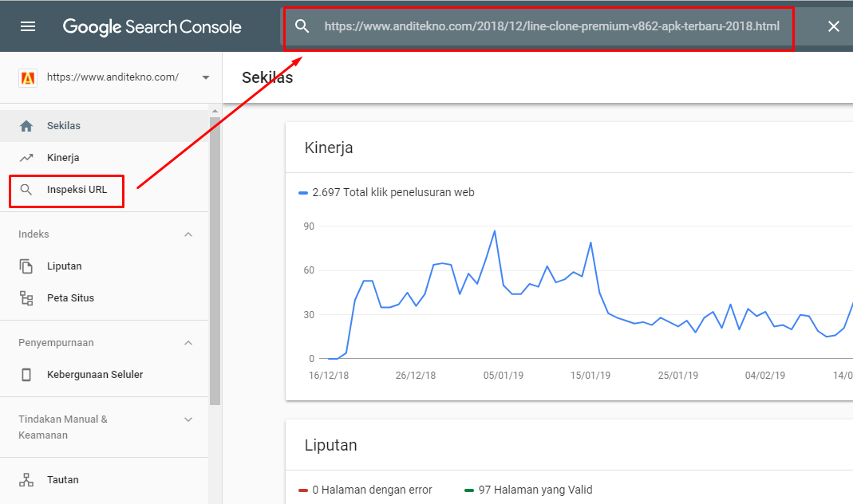
Task: Toggle the 0 Halaman dengan error legend
Action: (x=365, y=490)
